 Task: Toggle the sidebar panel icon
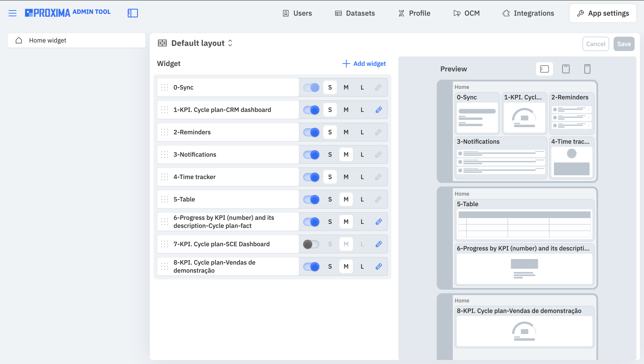click(133, 13)
